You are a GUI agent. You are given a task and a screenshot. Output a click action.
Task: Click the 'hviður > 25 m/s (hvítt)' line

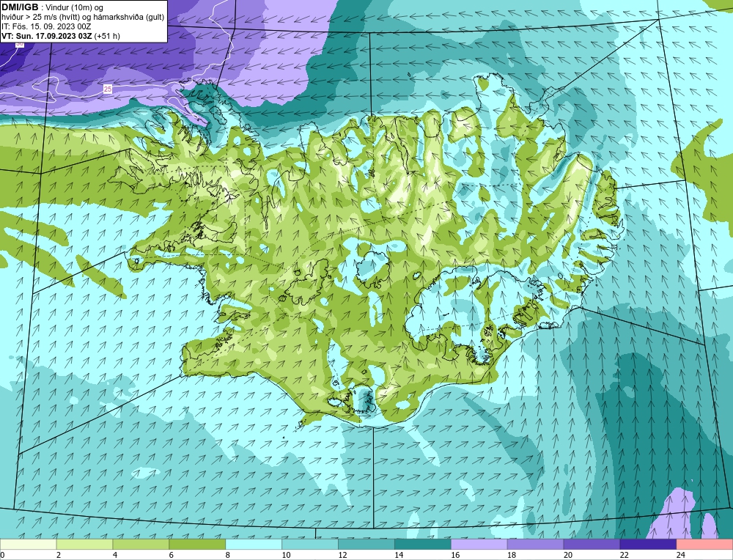(x=40, y=18)
